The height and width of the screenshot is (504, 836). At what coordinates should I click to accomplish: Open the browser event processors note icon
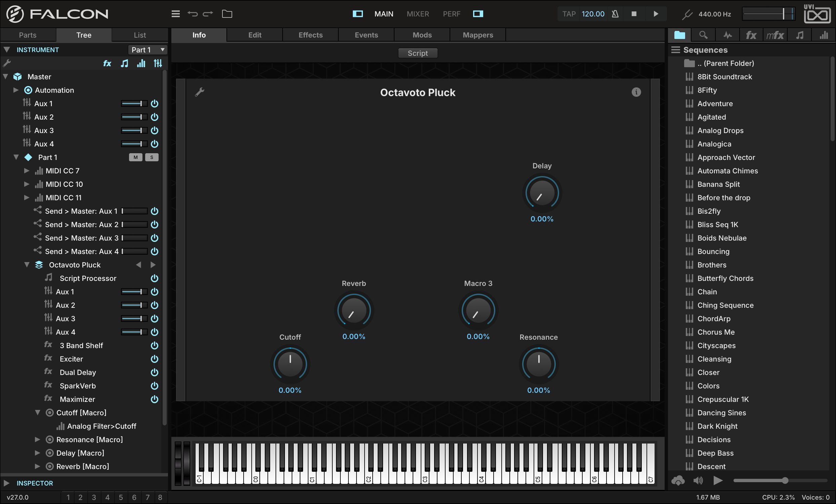pyautogui.click(x=800, y=35)
